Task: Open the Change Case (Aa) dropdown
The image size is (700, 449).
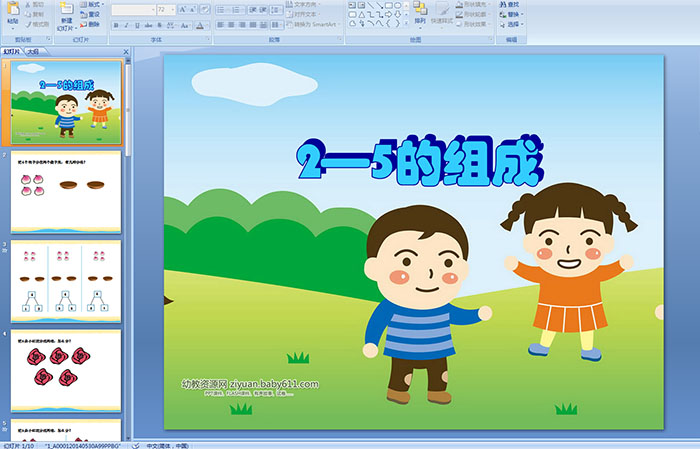Action: click(185, 25)
